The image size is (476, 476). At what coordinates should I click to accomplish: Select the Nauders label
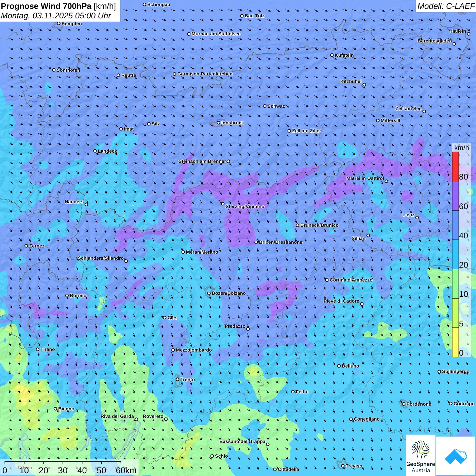74,202
